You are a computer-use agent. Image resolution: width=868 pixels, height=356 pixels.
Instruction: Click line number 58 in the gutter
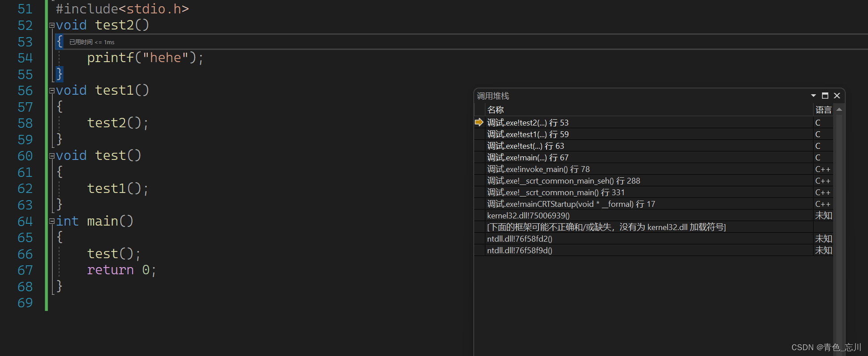pyautogui.click(x=25, y=123)
